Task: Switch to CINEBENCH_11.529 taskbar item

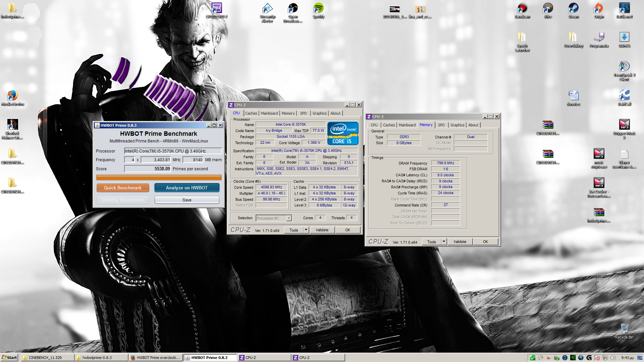Action: (x=47, y=357)
